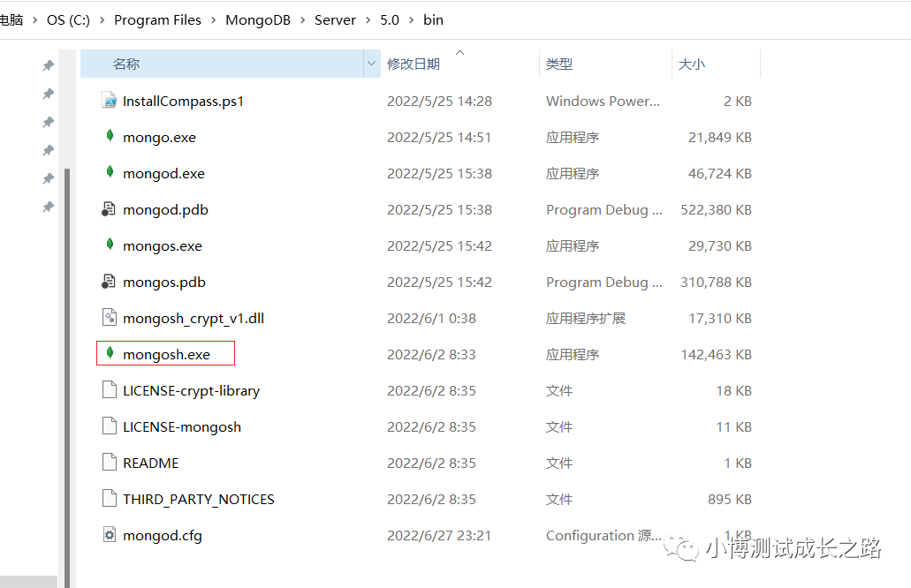The height and width of the screenshot is (588, 911).
Task: Select the mongod.pdb debug file icon
Action: (109, 209)
